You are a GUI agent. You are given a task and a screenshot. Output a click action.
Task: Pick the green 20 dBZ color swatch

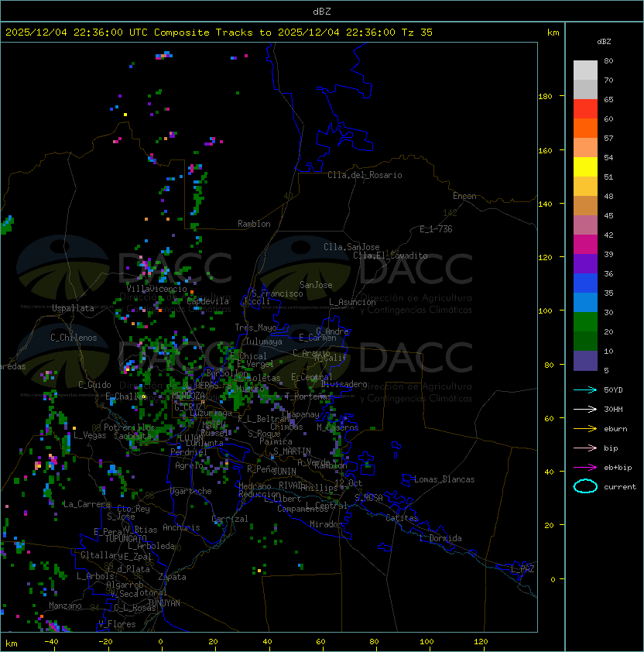click(585, 322)
